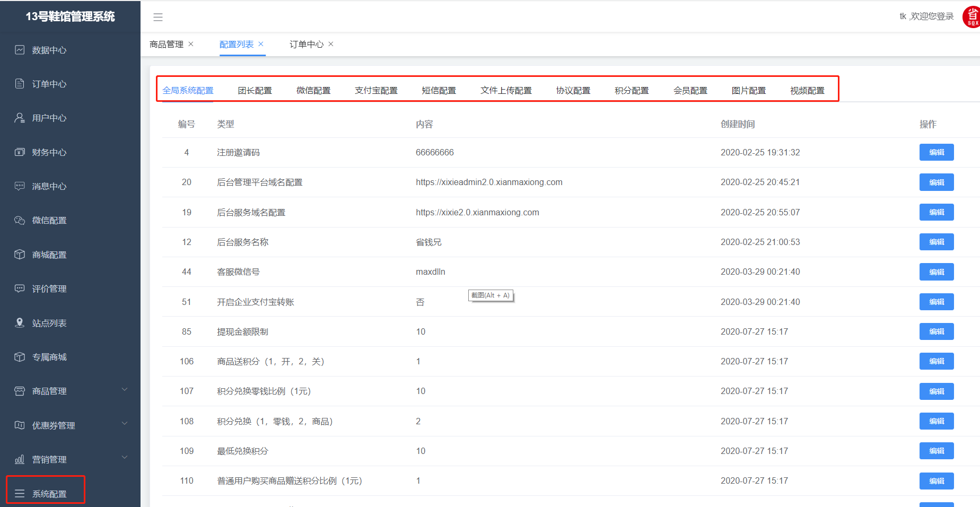Open 数据中心 via its chart icon
Viewport: 980px width, 507px height.
20,50
